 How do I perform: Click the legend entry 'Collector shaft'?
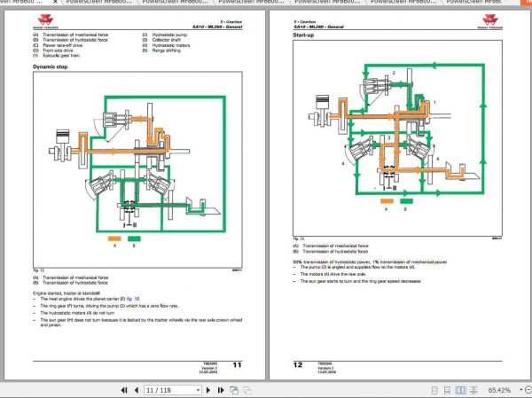pyautogui.click(x=167, y=40)
